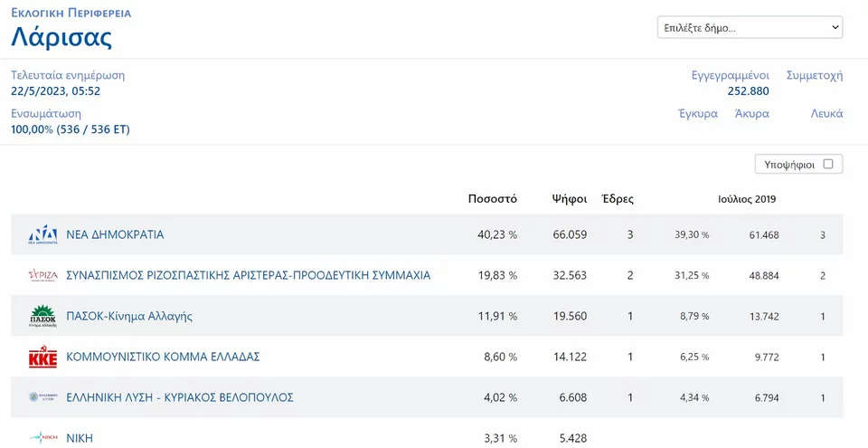
Task: Click the 61.468 2019 votes cell
Action: pos(764,235)
